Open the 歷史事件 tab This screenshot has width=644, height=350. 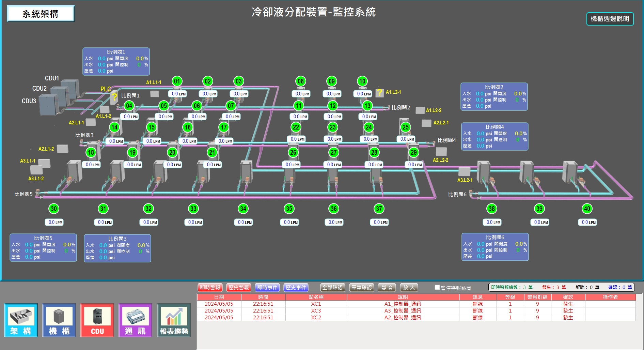point(296,288)
